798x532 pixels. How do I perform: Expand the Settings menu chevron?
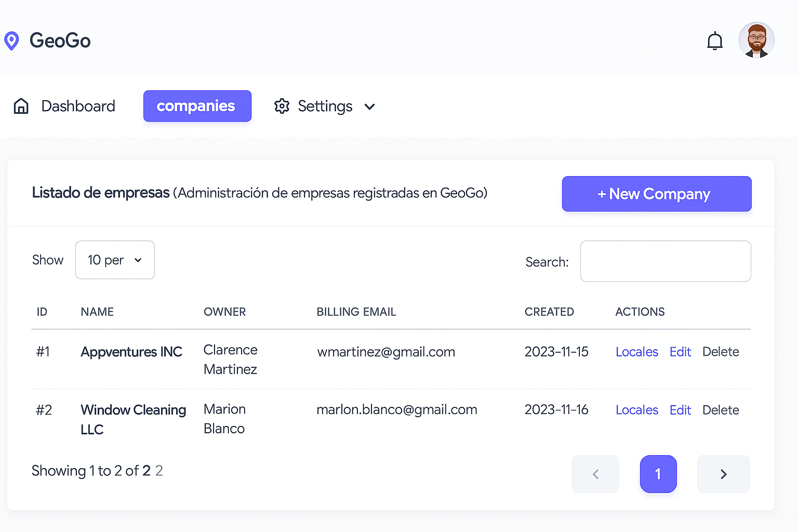pos(369,107)
